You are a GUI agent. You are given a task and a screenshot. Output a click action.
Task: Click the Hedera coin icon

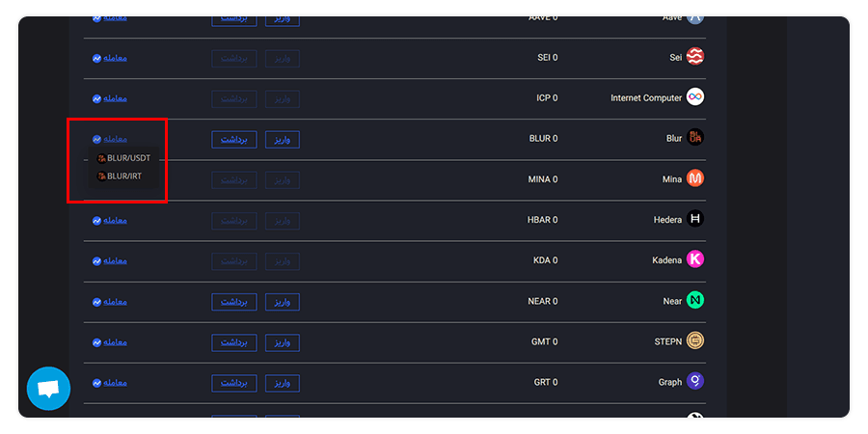pos(694,219)
